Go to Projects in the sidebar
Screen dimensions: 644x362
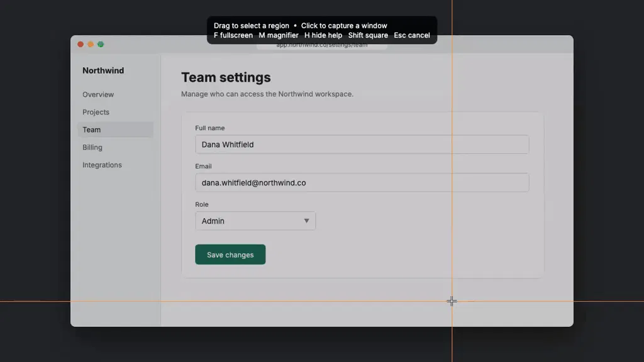click(x=96, y=112)
